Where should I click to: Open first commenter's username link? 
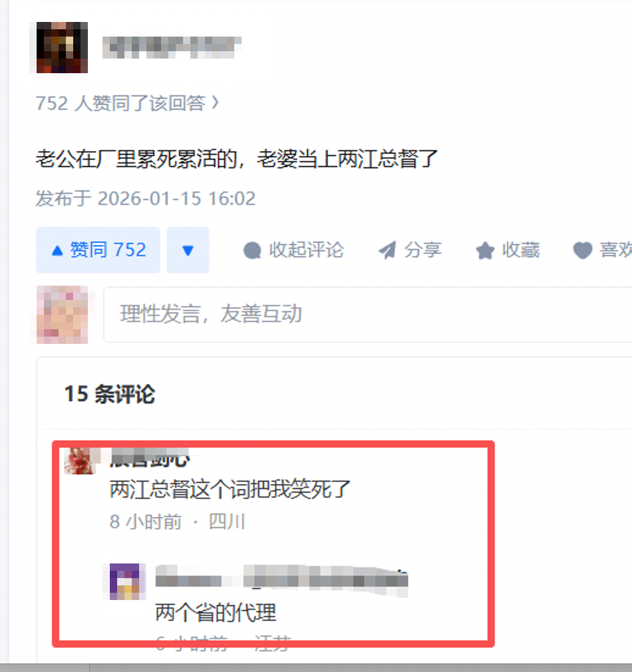tap(149, 459)
